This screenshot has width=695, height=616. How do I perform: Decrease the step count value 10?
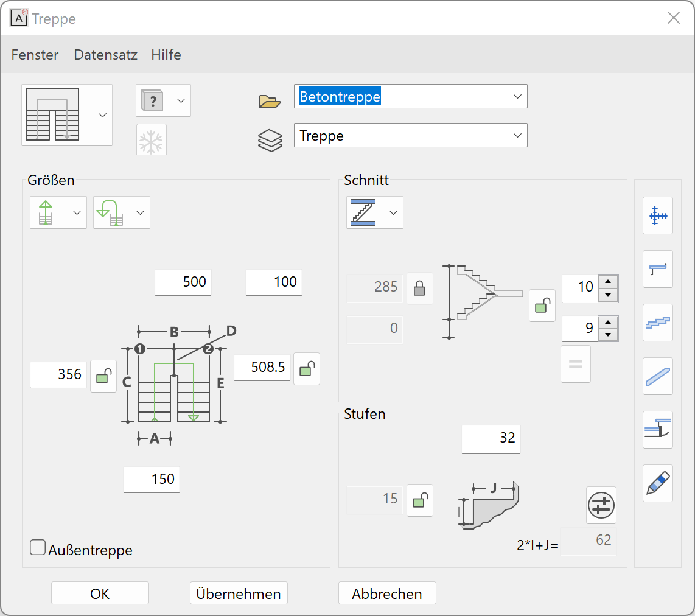608,295
